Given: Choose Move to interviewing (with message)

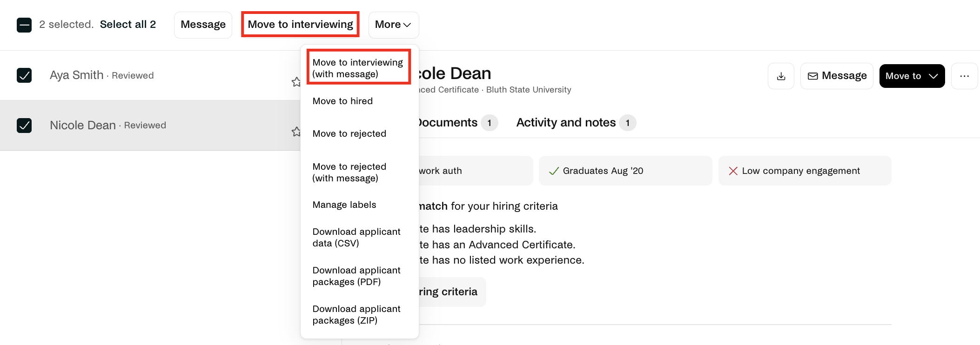Looking at the screenshot, I should point(358,68).
